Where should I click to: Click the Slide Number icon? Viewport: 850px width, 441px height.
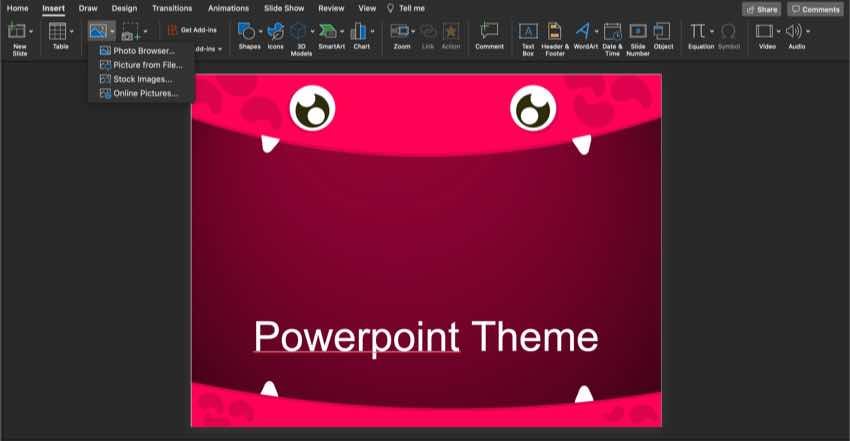pos(638,31)
